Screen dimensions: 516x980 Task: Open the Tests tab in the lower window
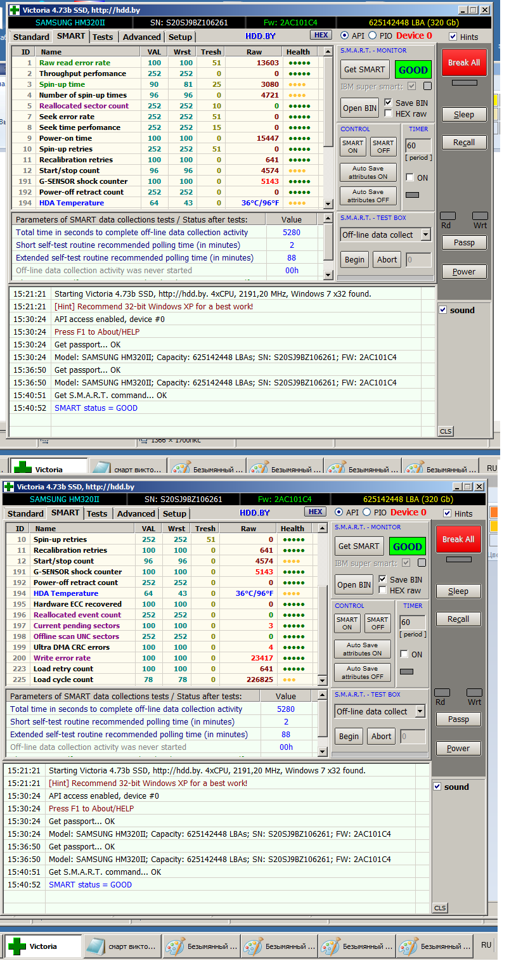97,513
